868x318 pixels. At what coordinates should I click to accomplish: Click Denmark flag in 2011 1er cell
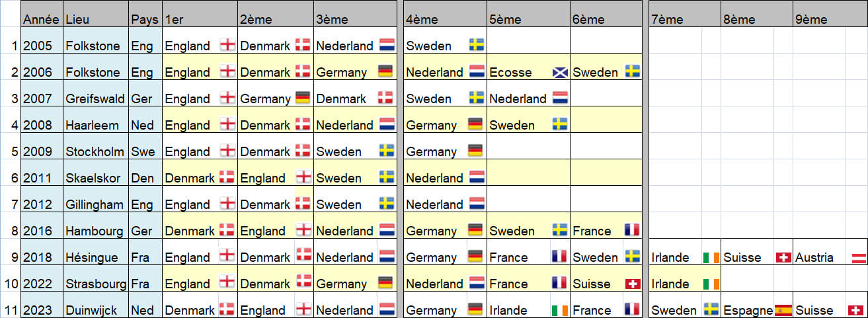coord(227,177)
